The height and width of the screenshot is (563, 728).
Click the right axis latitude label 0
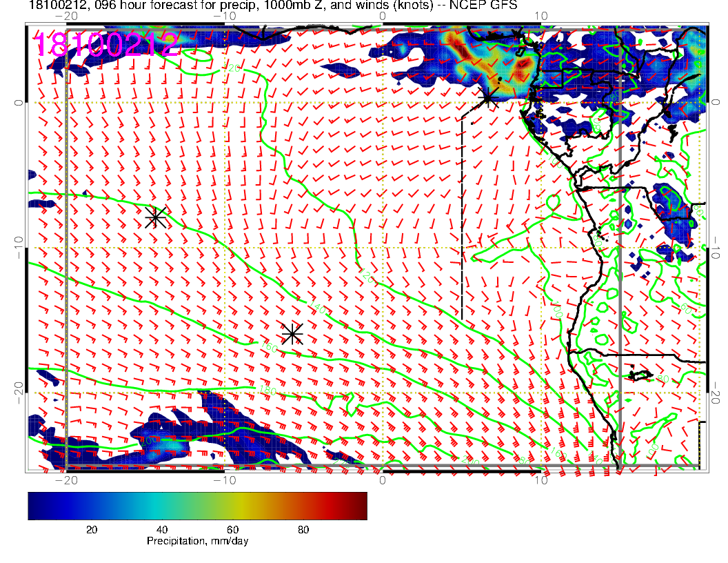(x=714, y=101)
